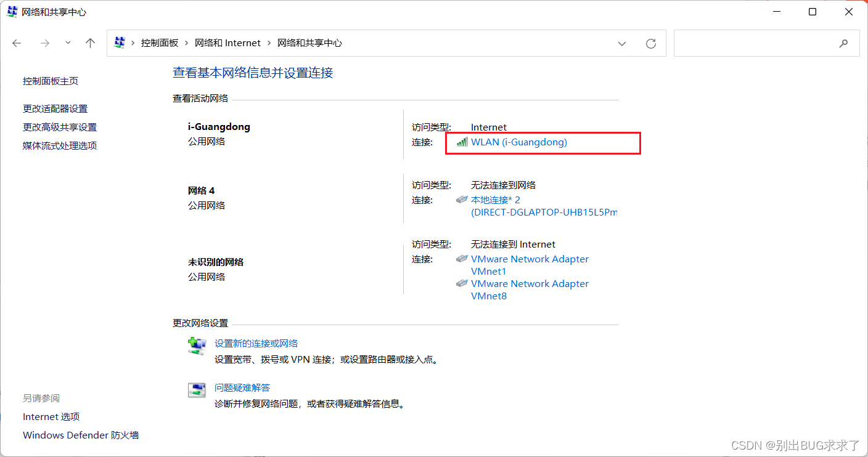Open VMware Network Adapter VMnet1 link
This screenshot has height=457, width=868.
tap(530, 265)
